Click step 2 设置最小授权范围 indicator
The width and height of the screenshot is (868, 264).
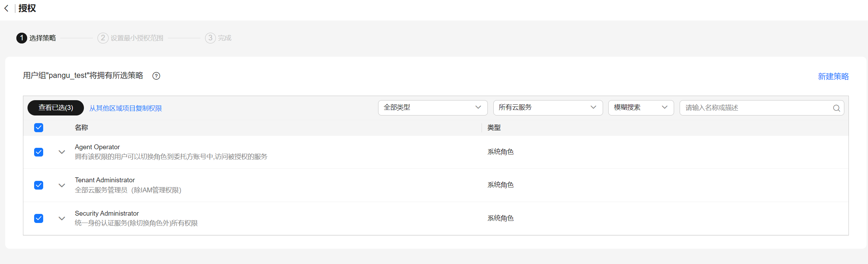point(131,38)
